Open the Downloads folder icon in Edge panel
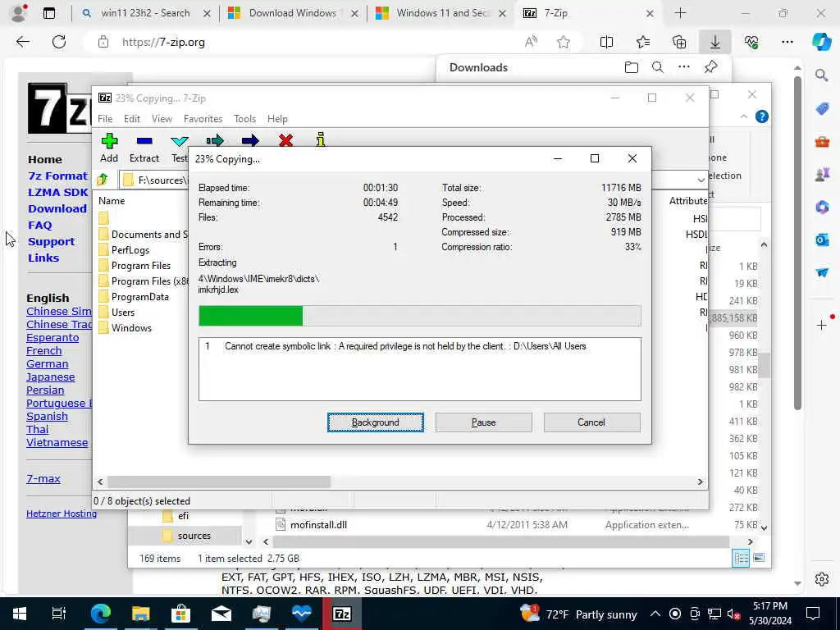Screen dimensions: 840x630 [632, 67]
